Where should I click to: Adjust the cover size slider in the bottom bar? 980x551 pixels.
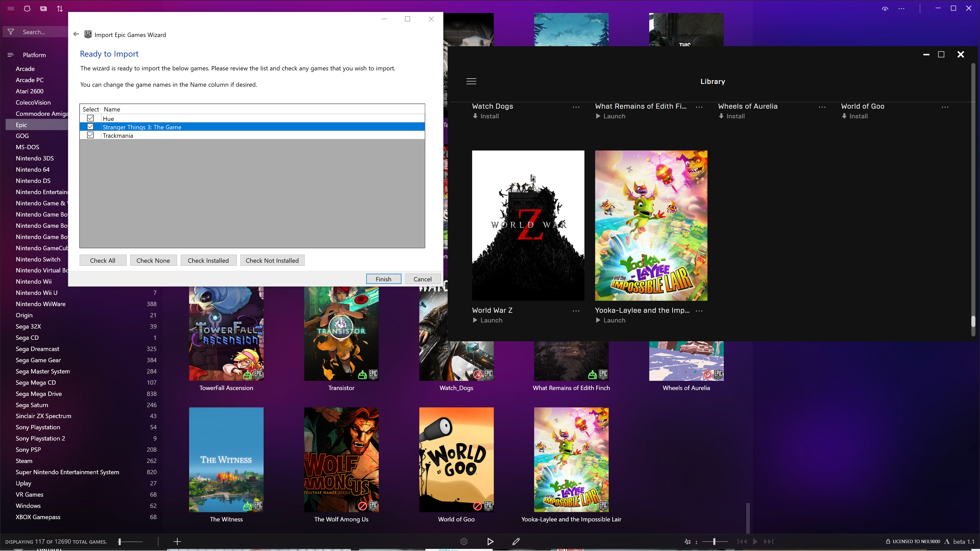[130, 542]
